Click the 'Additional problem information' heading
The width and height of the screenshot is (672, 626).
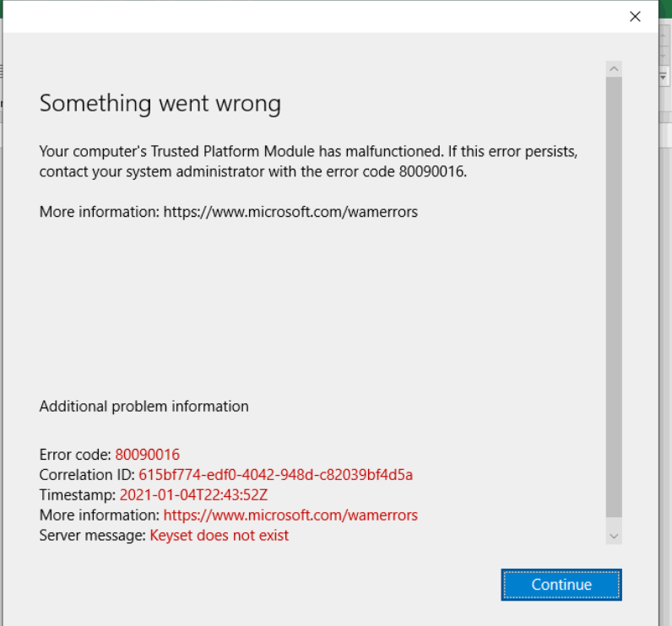pyautogui.click(x=144, y=406)
